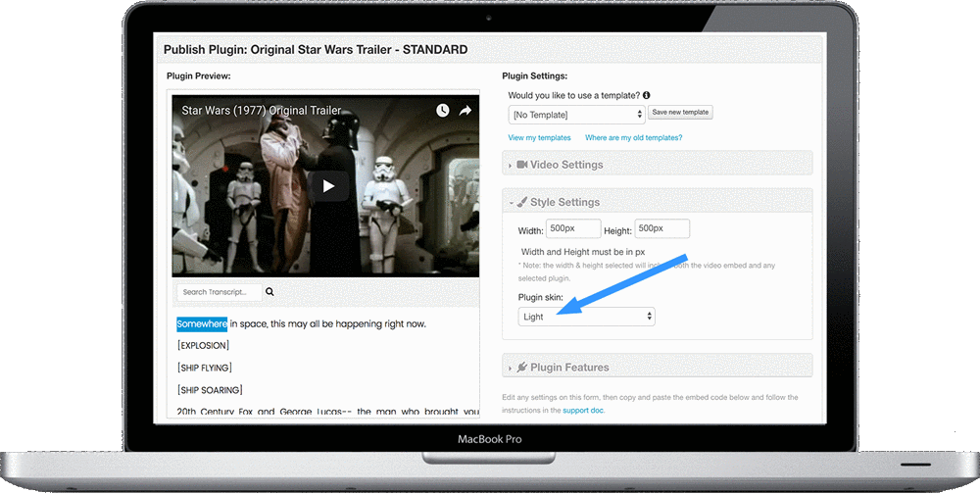Click the transcript search magnifier icon
Screen dimensions: 980x494
click(x=269, y=291)
